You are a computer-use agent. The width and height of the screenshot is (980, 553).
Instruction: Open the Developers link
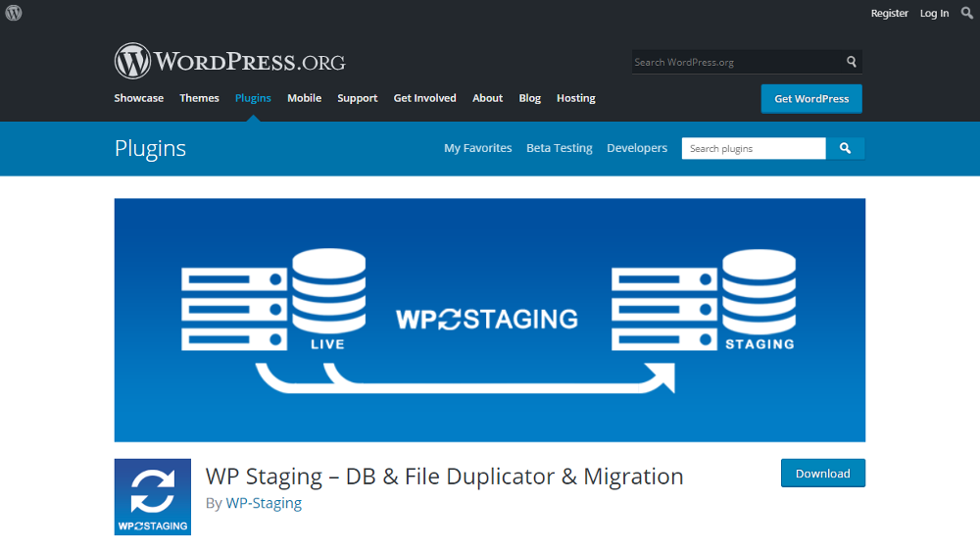pyautogui.click(x=637, y=148)
